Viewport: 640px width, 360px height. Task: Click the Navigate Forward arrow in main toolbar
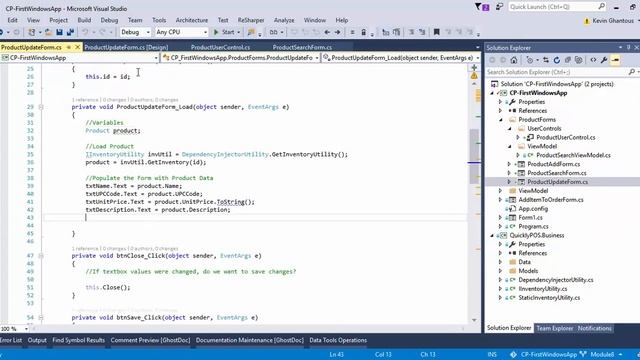click(x=338, y=32)
